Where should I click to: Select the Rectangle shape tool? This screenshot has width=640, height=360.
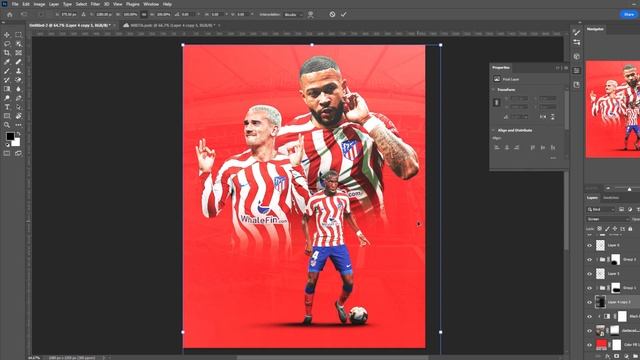coord(7,116)
